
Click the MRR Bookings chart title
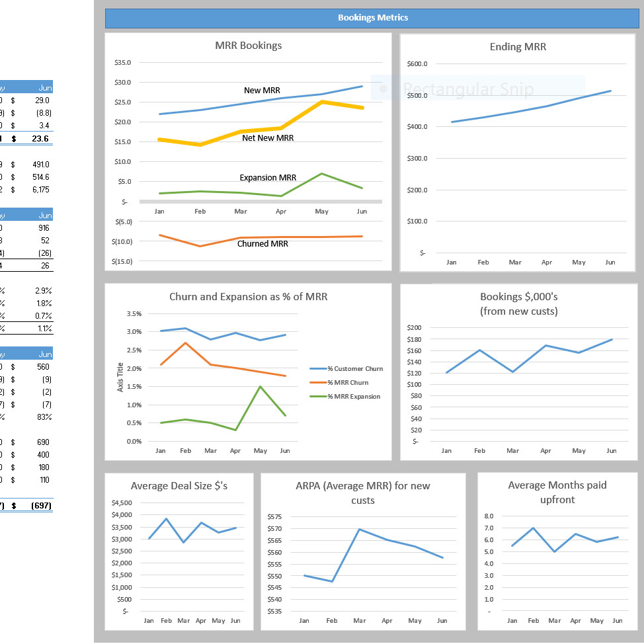(248, 46)
